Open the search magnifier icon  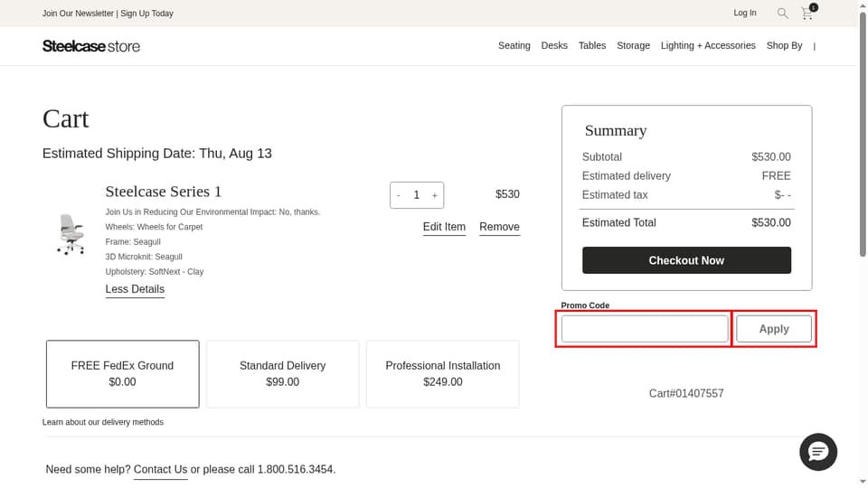782,14
